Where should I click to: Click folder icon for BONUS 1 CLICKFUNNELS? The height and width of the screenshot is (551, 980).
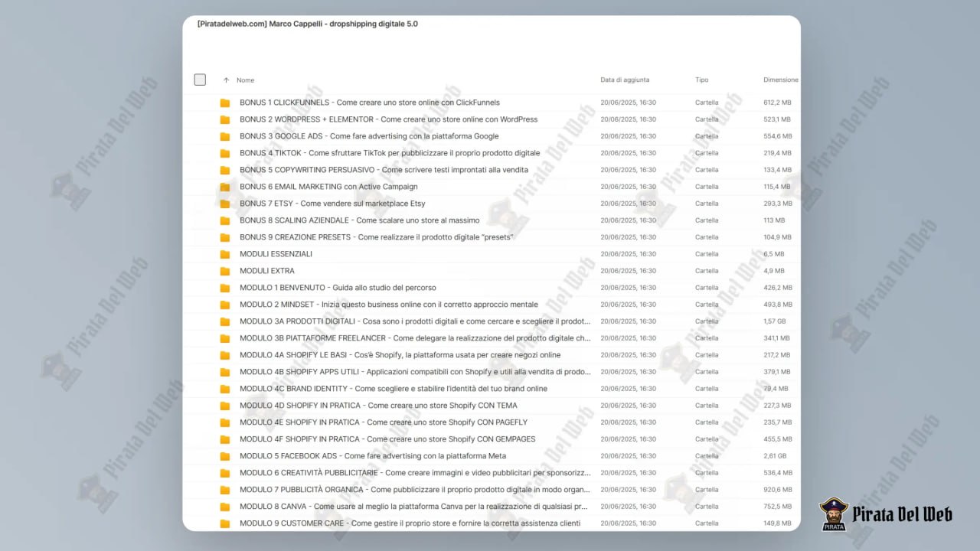(x=225, y=103)
